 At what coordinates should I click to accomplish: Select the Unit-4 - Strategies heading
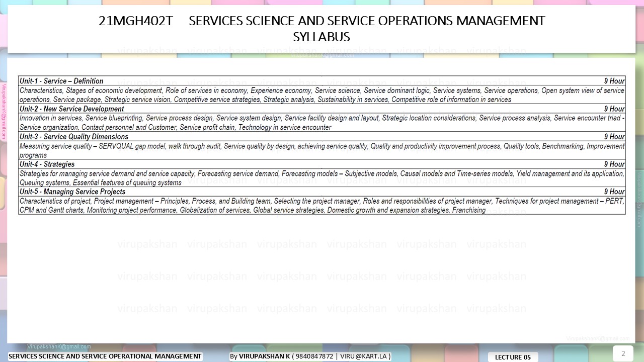[47, 164]
